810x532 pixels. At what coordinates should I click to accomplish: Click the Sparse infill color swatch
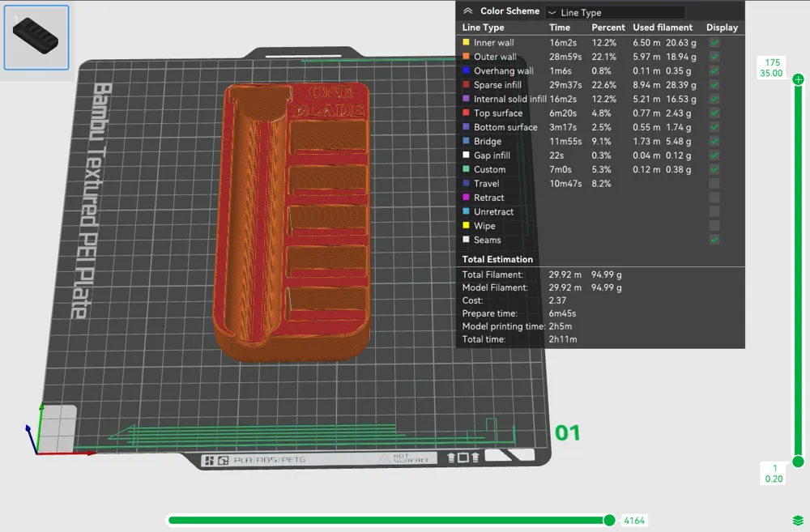466,84
